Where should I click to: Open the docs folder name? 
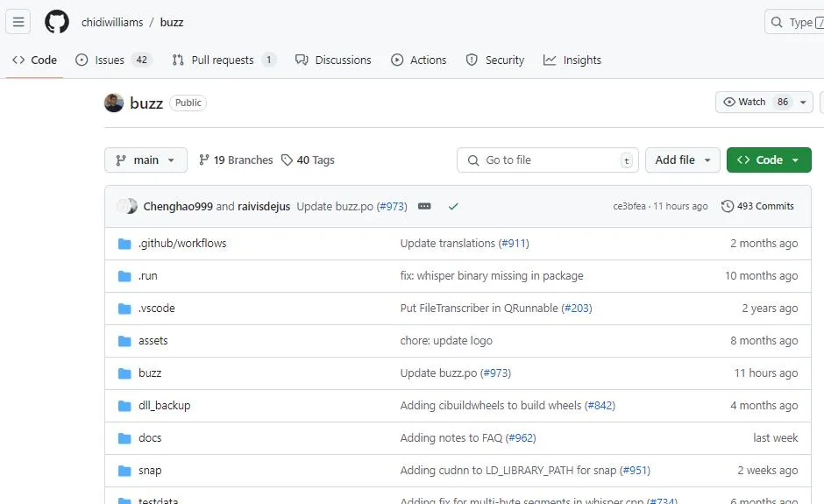(150, 437)
